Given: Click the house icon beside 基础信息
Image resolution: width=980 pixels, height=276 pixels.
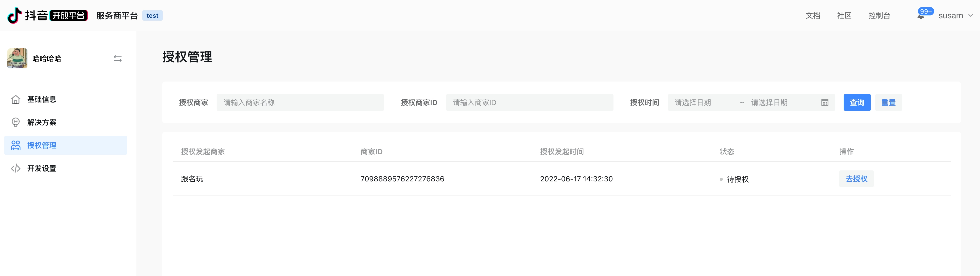Looking at the screenshot, I should coord(16,100).
